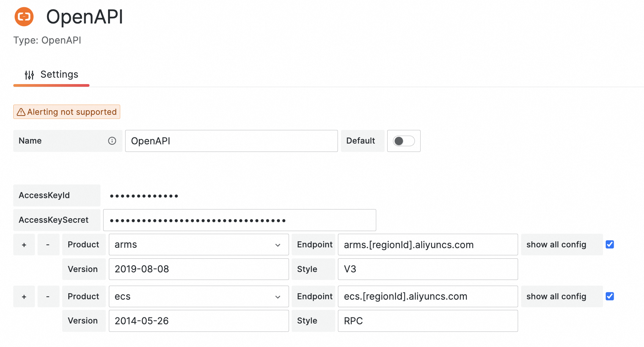Screen dimensions: 644x347
Task: Add a new product row beside ecs
Action: click(24, 296)
